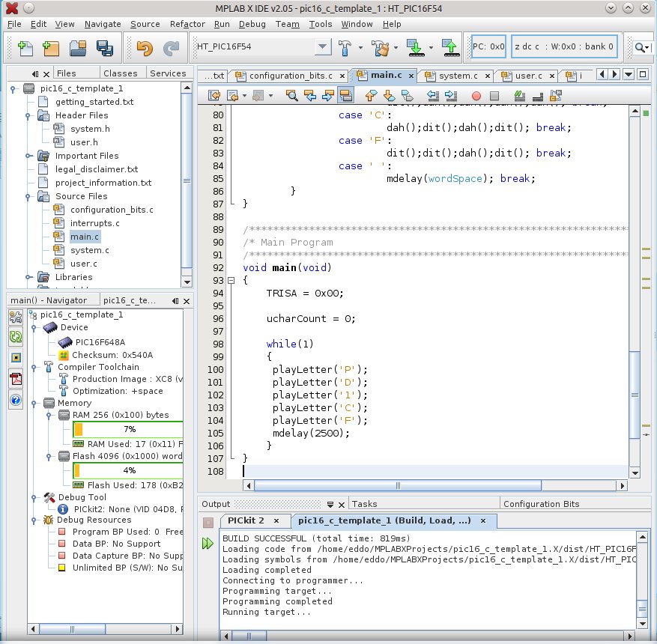Click the New File toolbar icon
657x644 pixels.
(25, 49)
